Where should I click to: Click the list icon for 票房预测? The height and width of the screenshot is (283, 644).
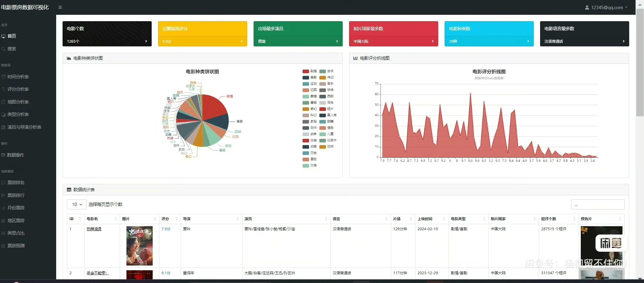pos(3,246)
